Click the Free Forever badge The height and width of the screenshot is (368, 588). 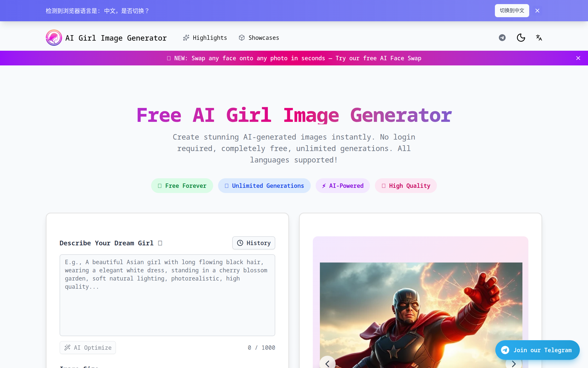(x=182, y=186)
